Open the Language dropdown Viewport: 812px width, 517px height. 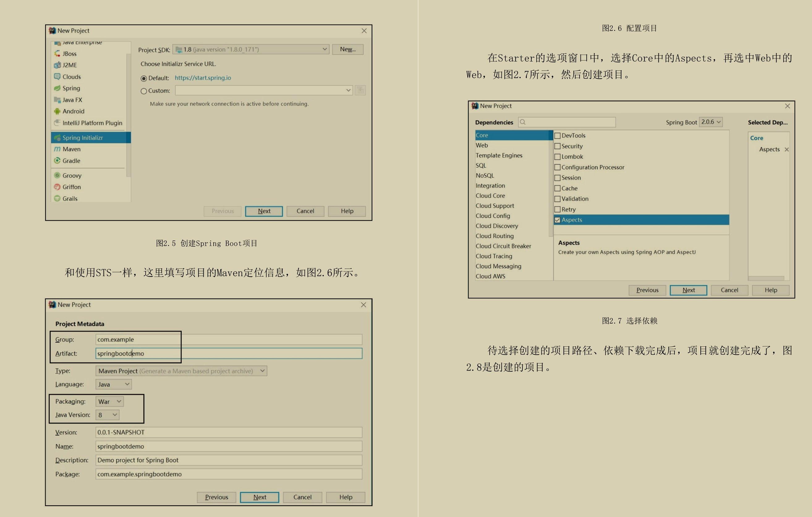coord(114,384)
